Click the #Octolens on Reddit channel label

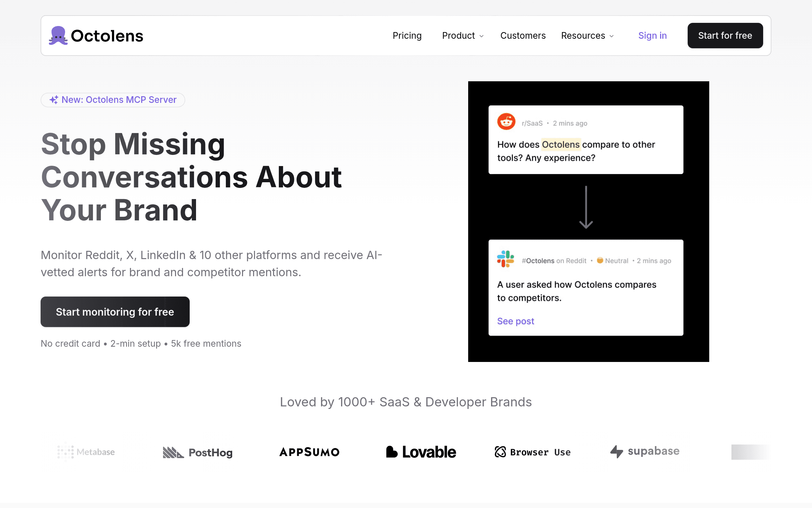point(554,261)
